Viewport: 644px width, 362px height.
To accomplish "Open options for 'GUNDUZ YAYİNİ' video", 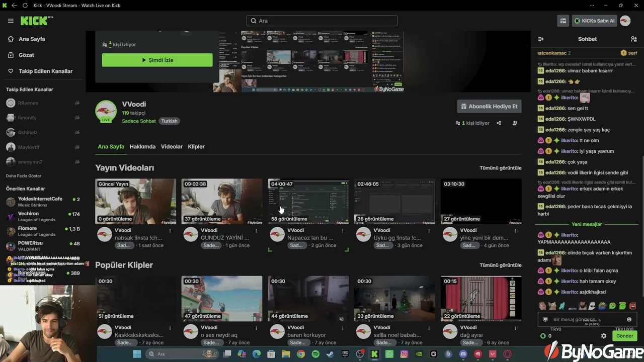I will point(257,231).
